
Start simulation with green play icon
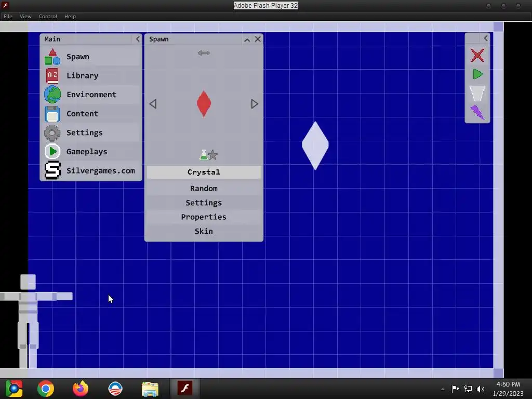(478, 74)
